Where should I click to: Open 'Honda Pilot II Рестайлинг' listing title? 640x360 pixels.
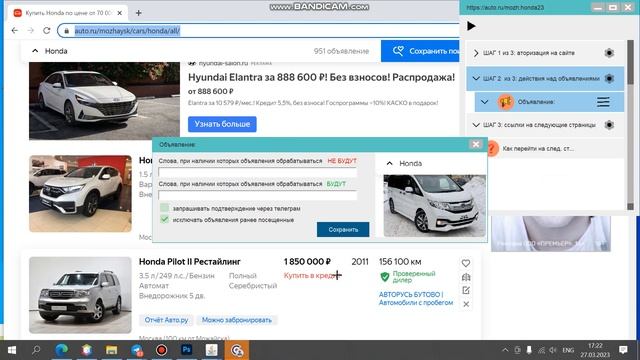point(190,262)
